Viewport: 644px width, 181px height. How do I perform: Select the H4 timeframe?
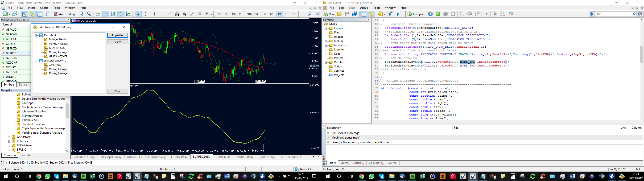point(272,14)
